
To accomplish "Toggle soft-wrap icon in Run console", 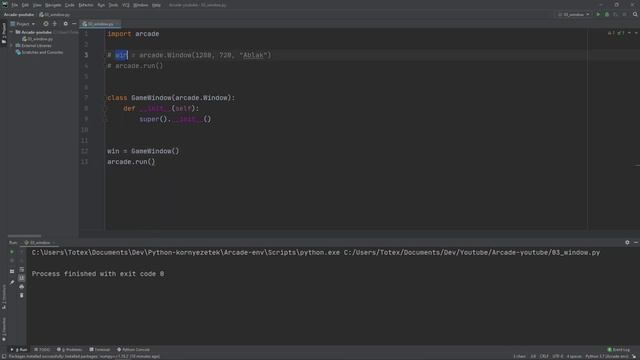I will tap(22, 270).
